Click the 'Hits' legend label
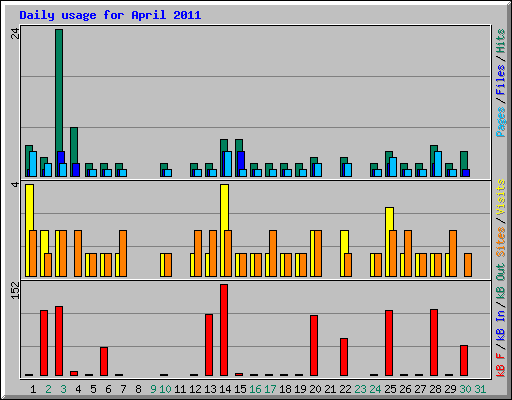 pos(501,41)
